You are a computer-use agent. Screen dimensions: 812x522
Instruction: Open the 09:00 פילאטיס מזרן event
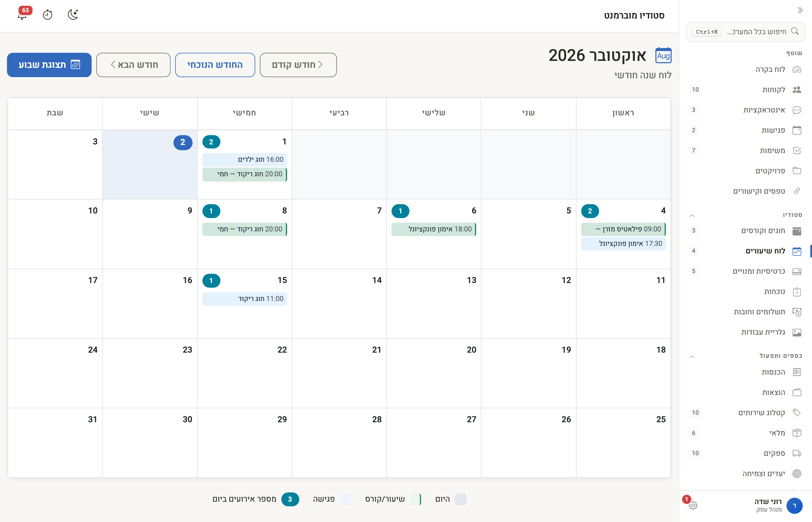[623, 229]
